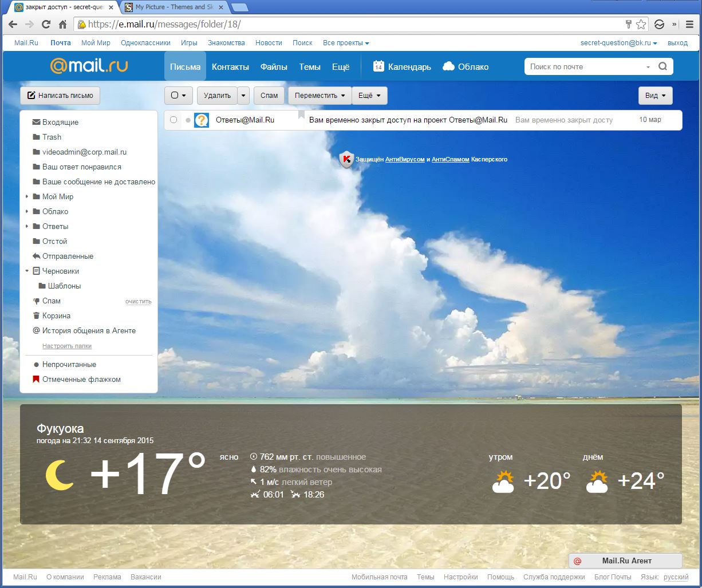Open search options arrow in mail search

(x=648, y=67)
